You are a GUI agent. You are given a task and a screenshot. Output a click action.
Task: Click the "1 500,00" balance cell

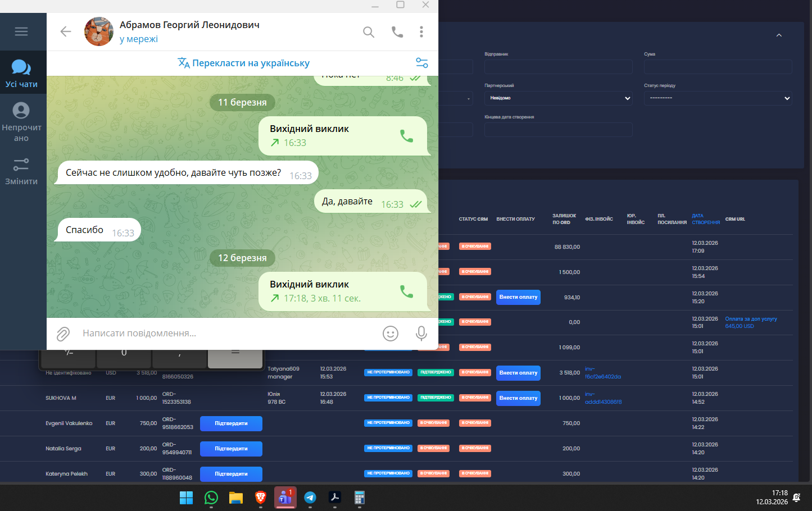[x=569, y=272]
